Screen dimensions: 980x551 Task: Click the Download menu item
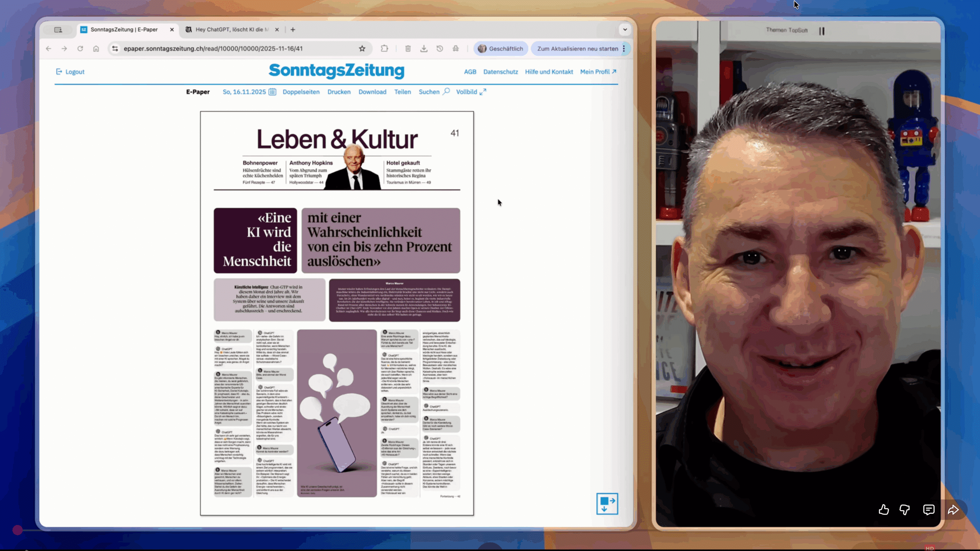tap(372, 92)
